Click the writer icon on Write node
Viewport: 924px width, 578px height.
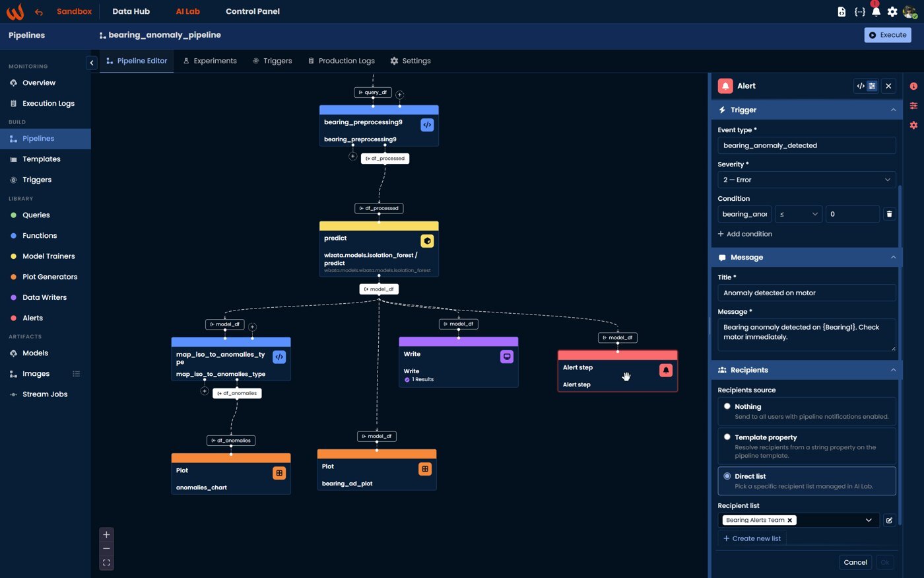pyautogui.click(x=507, y=357)
